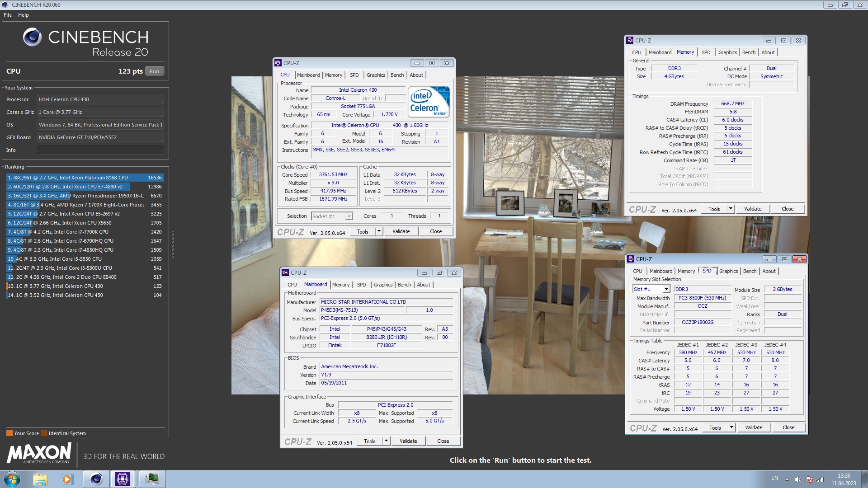The image size is (868, 488).
Task: Select the Core 2 Duo E8400 ranking row
Action: (85, 277)
